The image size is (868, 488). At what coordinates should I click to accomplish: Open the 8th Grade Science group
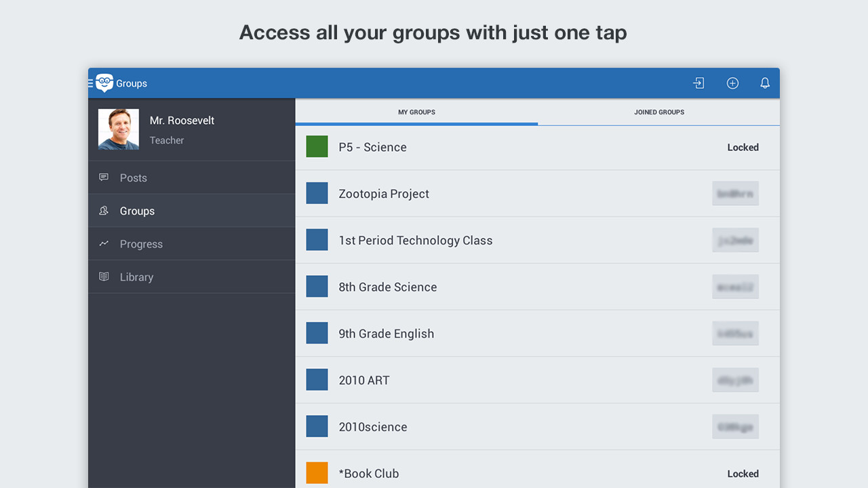(x=388, y=287)
